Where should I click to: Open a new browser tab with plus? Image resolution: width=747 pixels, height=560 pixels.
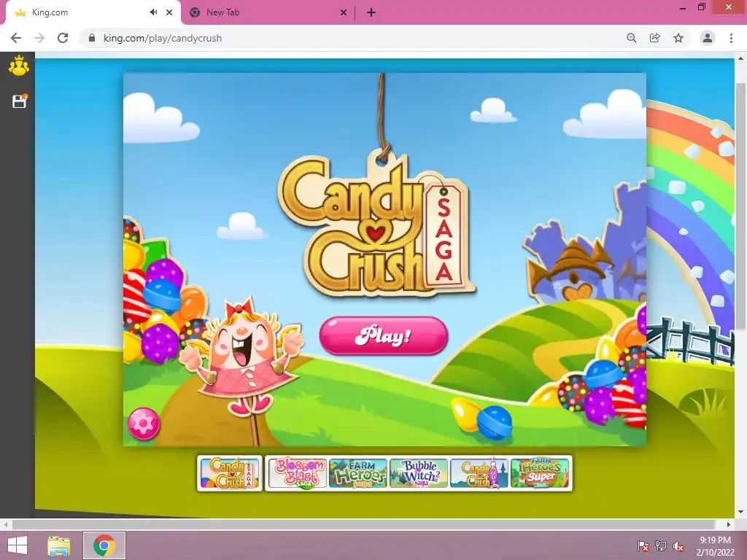click(371, 13)
